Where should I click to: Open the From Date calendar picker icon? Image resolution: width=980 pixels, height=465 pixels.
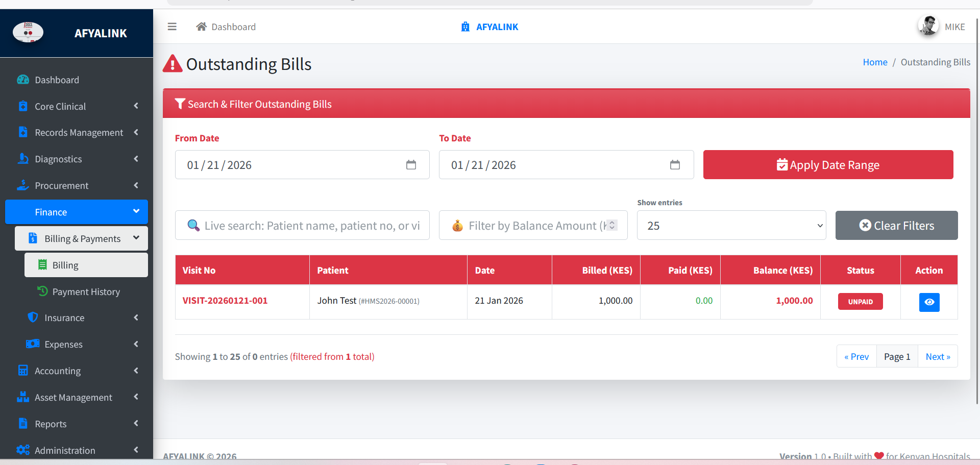tap(411, 165)
